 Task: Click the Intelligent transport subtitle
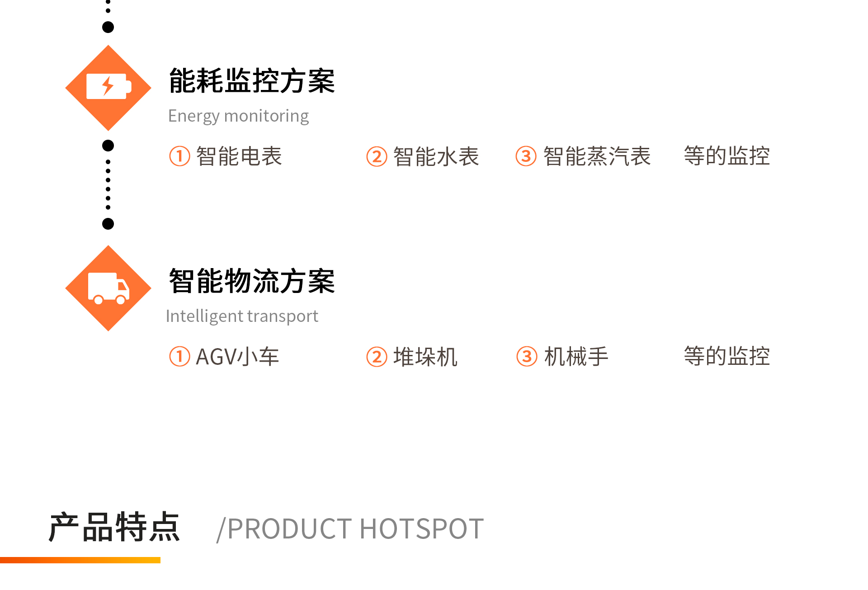click(x=242, y=316)
